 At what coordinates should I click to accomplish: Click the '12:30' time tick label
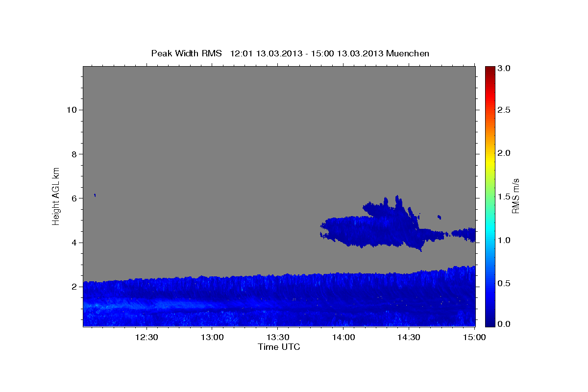coord(147,337)
